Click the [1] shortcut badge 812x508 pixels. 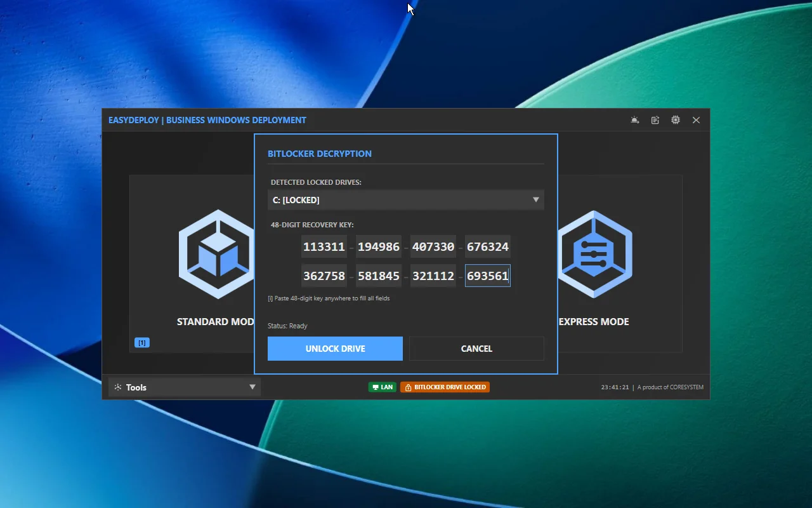click(142, 343)
